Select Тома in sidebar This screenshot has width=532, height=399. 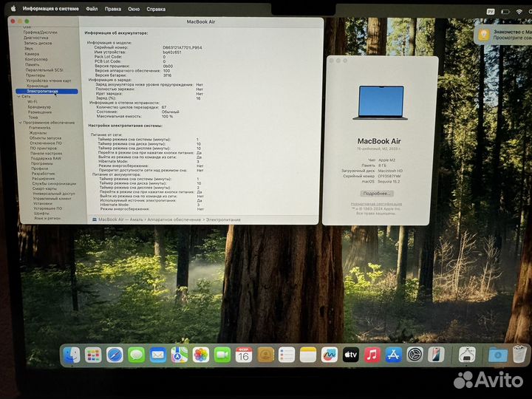pos(33,117)
